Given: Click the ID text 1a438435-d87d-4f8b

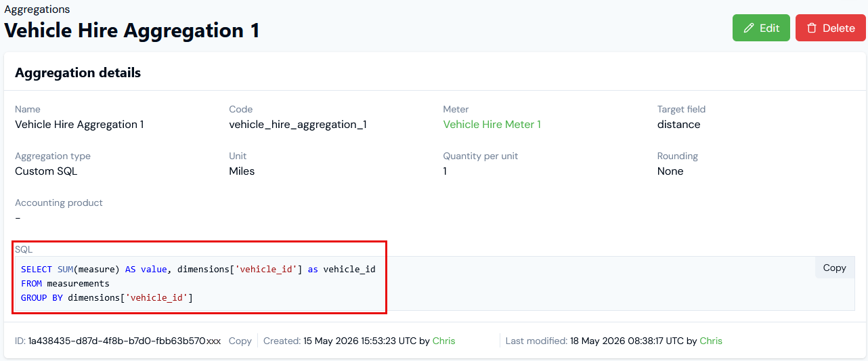Looking at the screenshot, I should click(x=125, y=341).
